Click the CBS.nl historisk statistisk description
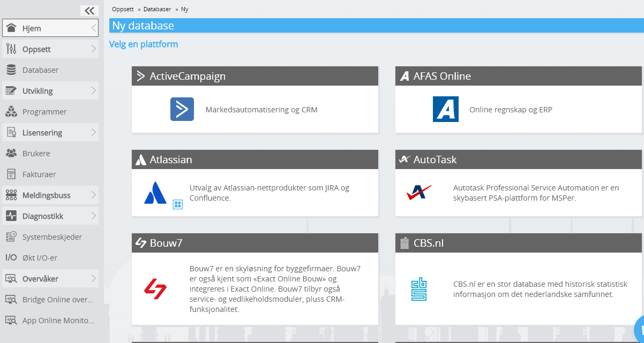The height and width of the screenshot is (343, 644). pyautogui.click(x=540, y=289)
